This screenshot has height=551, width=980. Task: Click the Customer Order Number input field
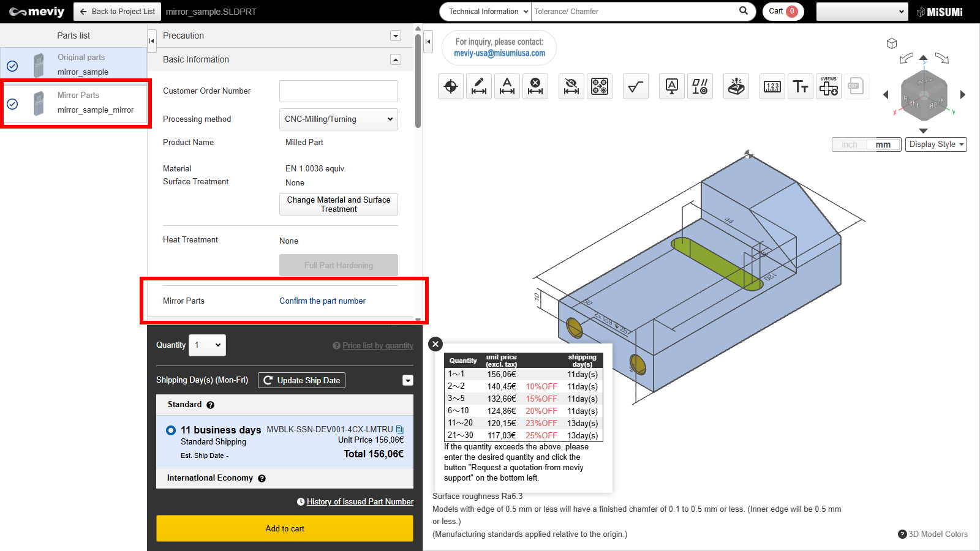338,91
